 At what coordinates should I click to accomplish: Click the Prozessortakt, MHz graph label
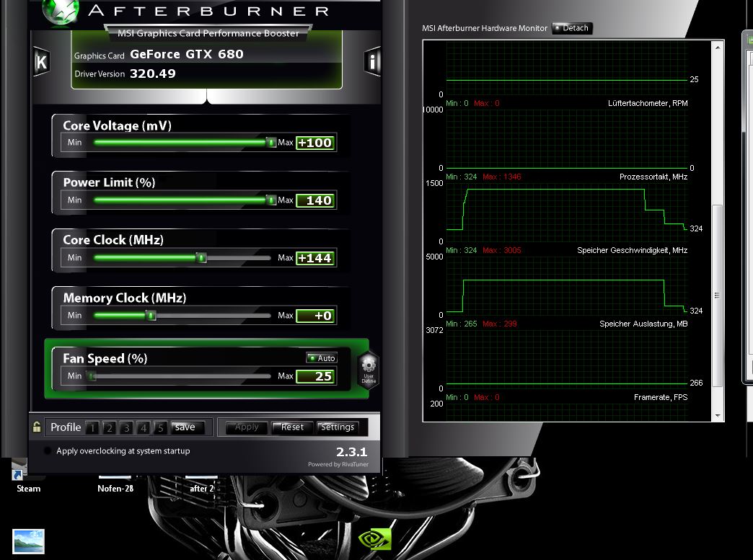click(x=653, y=177)
